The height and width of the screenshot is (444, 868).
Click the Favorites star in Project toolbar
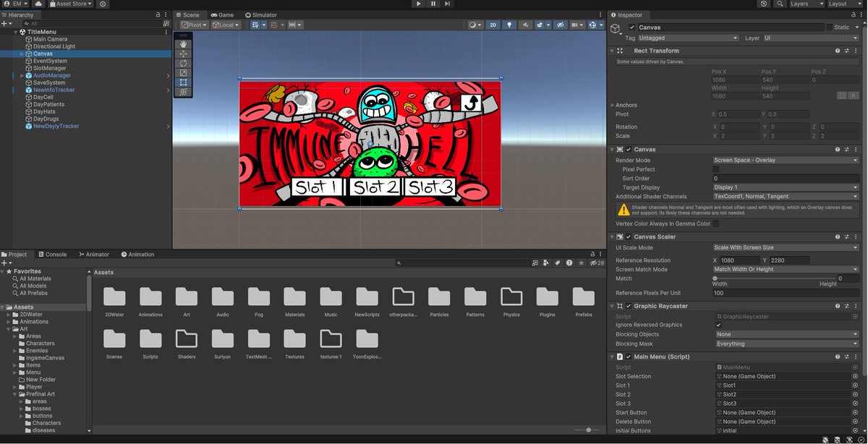click(581, 263)
